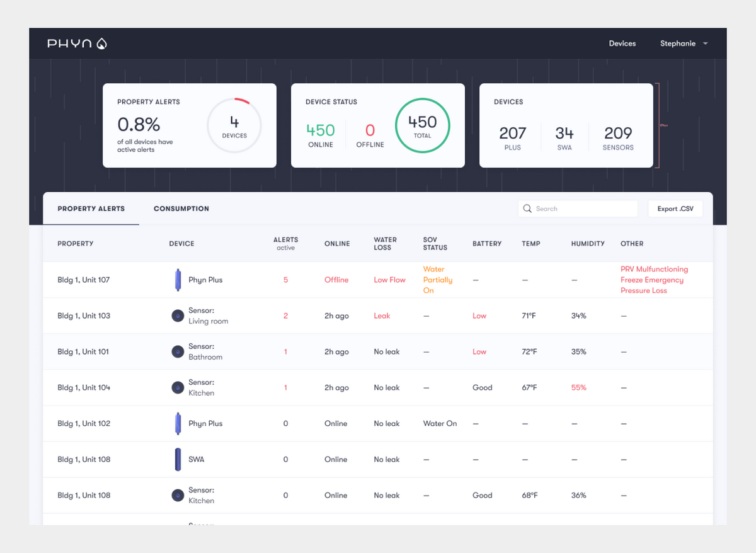
Task: Click the magnifying glass search icon
Action: click(x=527, y=208)
